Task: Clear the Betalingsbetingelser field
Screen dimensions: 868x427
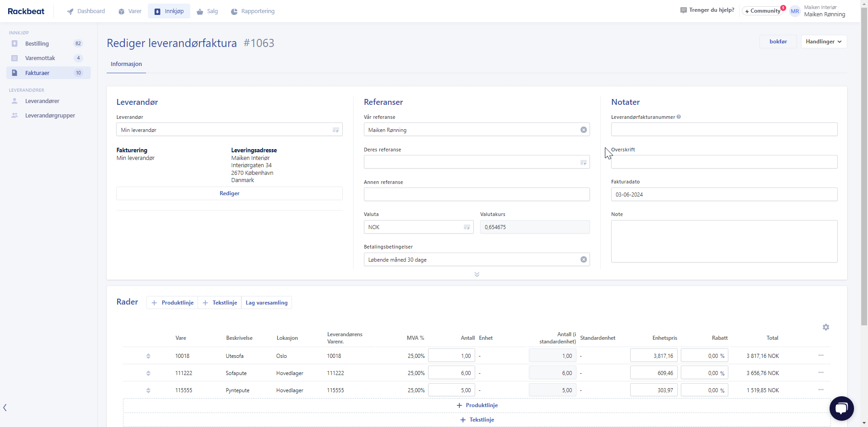Action: pyautogui.click(x=584, y=259)
